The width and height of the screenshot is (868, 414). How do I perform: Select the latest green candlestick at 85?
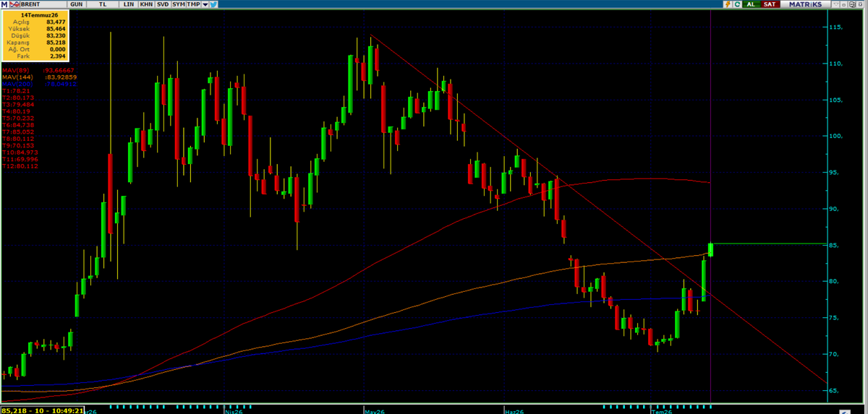(711, 249)
